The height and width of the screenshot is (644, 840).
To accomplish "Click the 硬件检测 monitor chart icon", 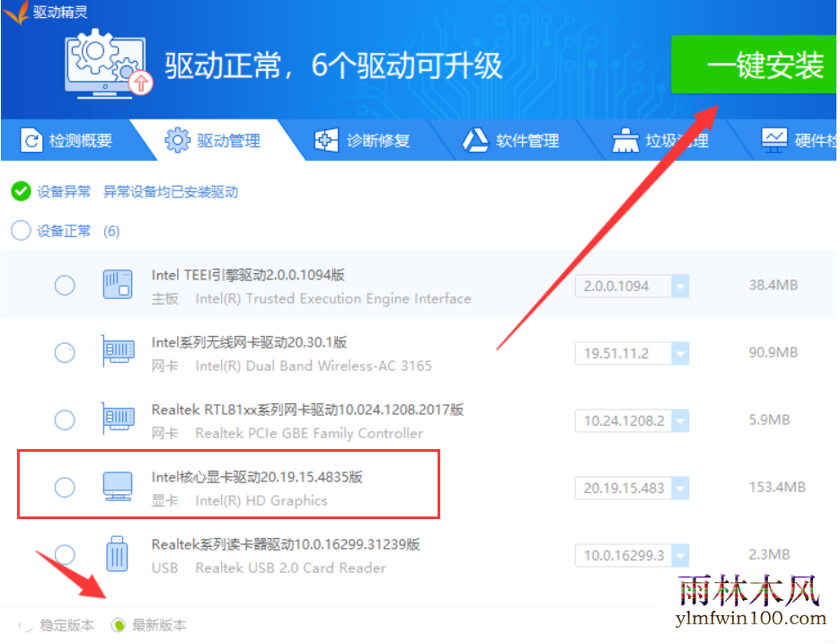I will (x=774, y=140).
